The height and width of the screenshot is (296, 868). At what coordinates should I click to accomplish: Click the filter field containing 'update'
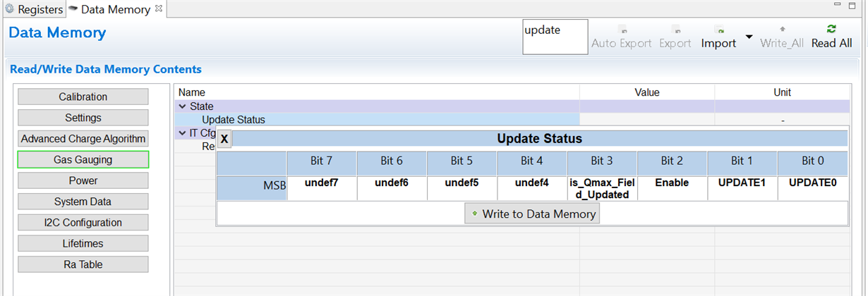tap(555, 37)
